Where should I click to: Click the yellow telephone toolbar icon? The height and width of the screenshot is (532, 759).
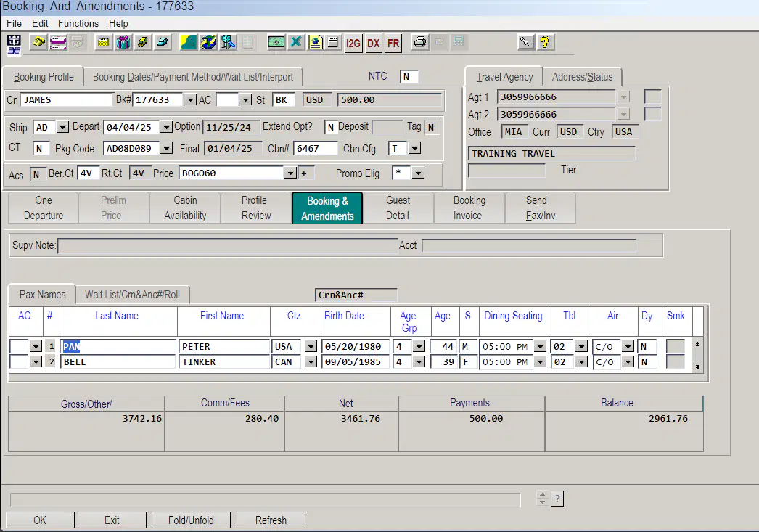click(38, 43)
